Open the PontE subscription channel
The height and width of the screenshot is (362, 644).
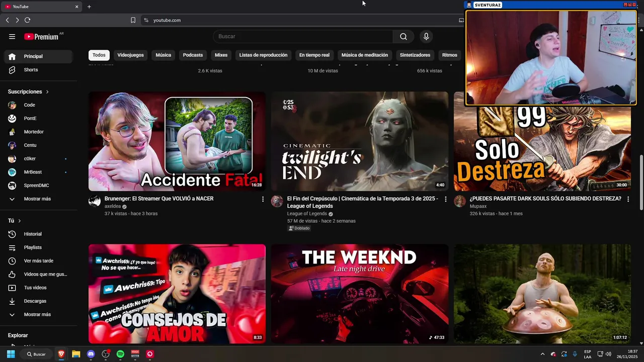coord(39,119)
